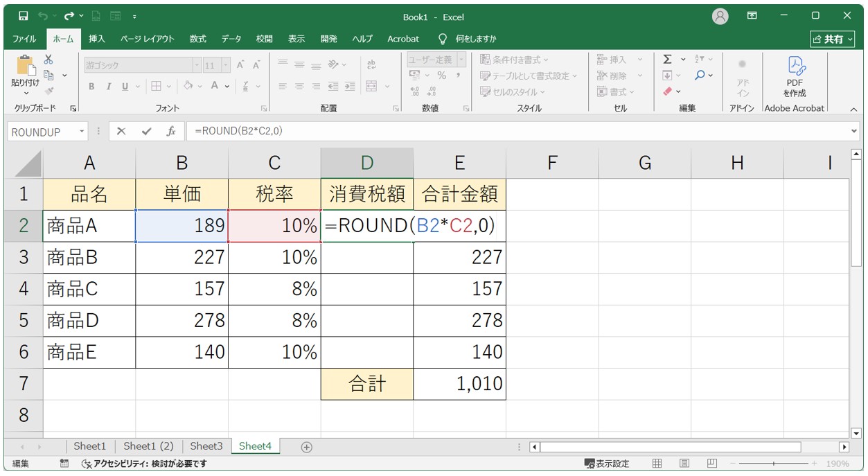Toggle bold formatting
The height and width of the screenshot is (476, 868).
click(91, 87)
